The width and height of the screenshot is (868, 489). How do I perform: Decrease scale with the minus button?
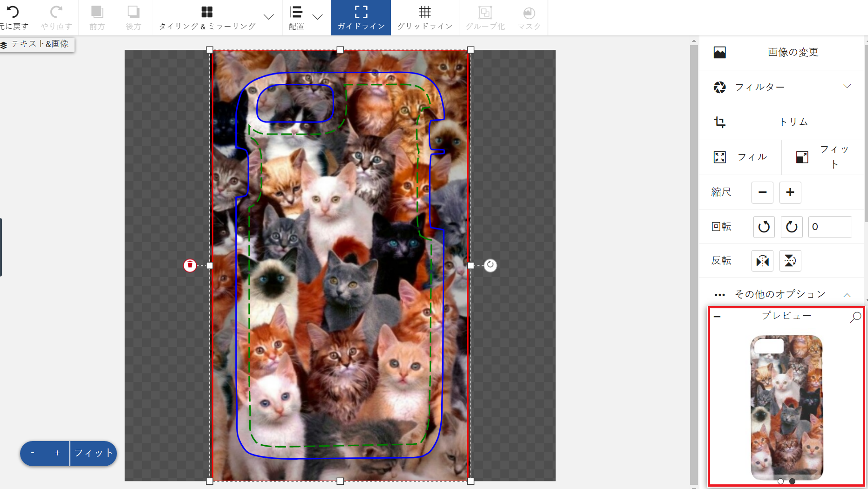pos(762,192)
